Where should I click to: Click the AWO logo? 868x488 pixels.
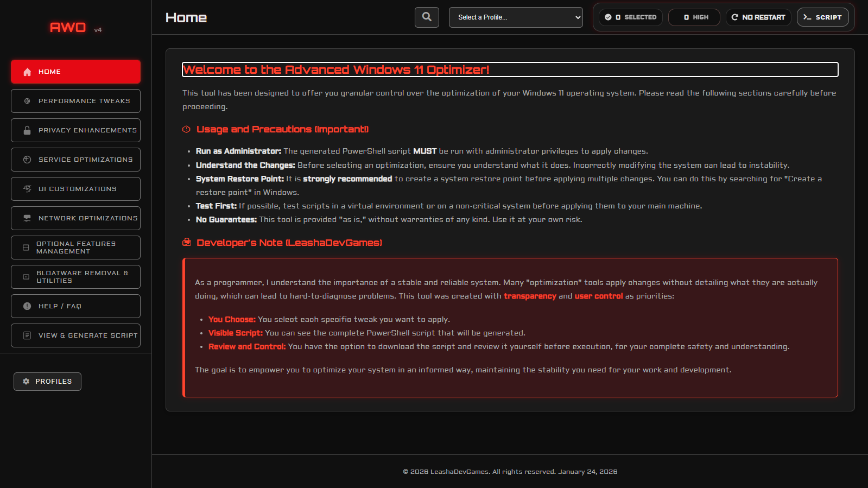pos(68,28)
